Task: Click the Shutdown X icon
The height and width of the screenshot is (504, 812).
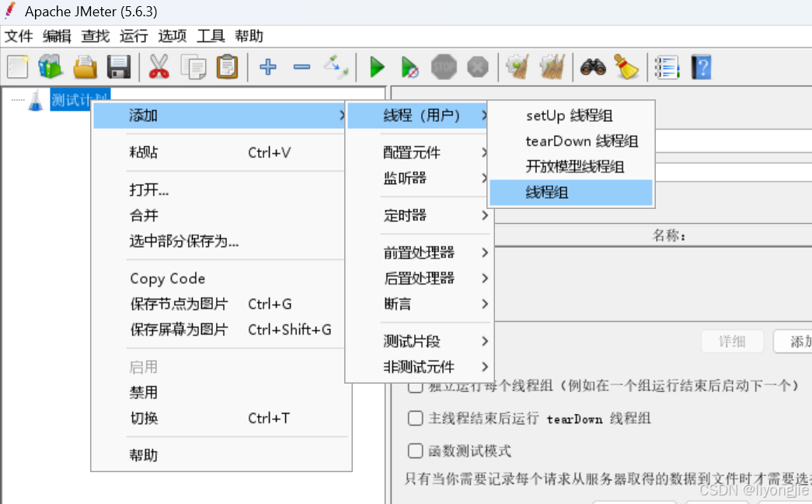Action: [x=477, y=67]
